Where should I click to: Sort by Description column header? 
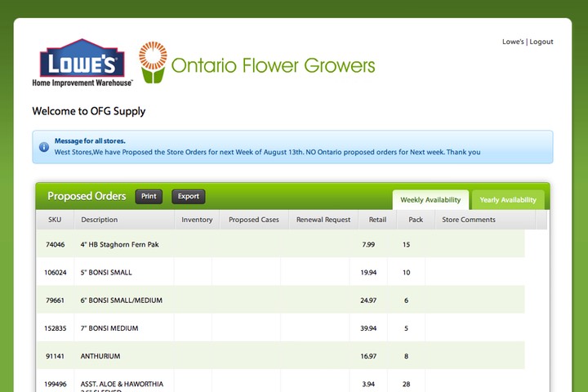click(100, 220)
